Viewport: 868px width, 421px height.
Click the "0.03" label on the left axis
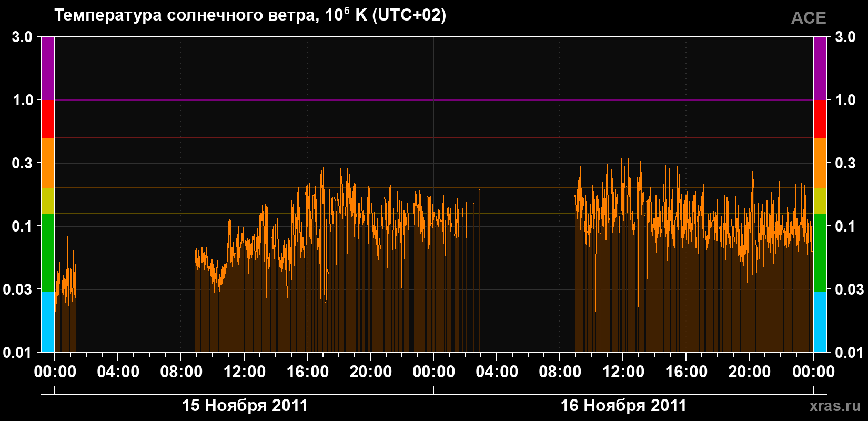18,289
